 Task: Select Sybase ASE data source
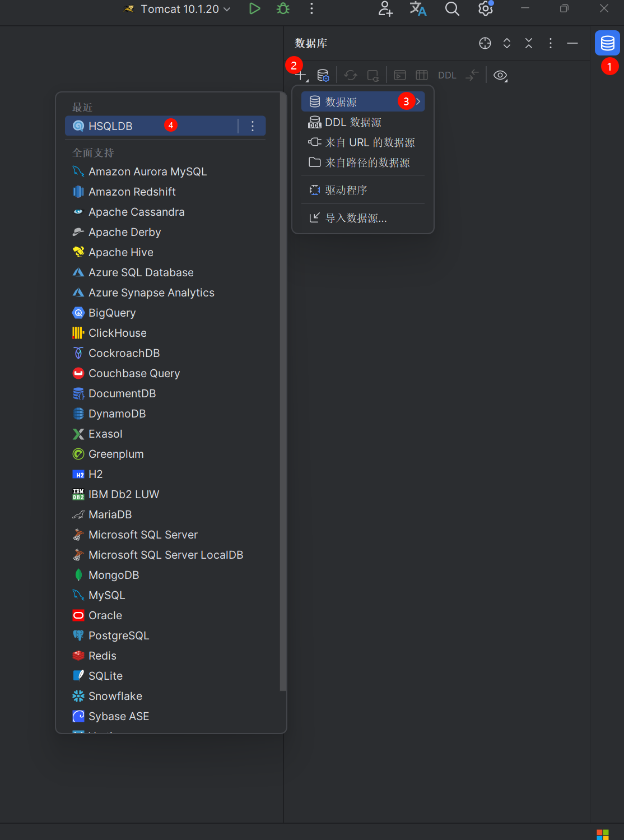coord(165,716)
